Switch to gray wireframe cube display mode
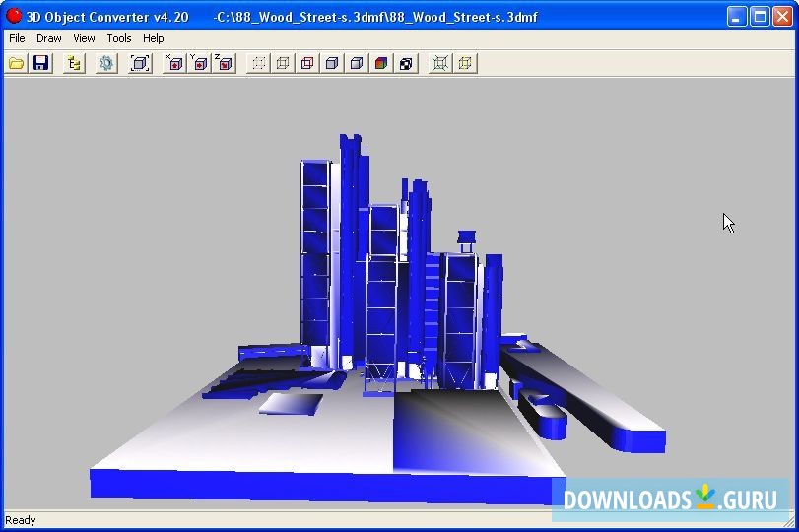This screenshot has width=799, height=532. pos(284,63)
